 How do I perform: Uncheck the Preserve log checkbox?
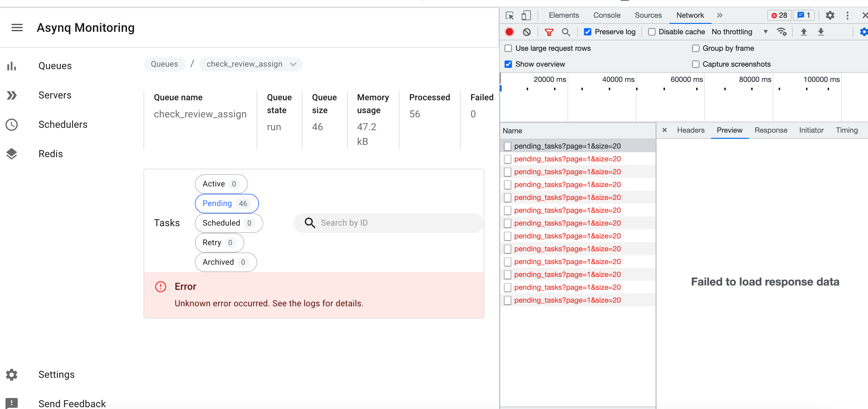587,32
